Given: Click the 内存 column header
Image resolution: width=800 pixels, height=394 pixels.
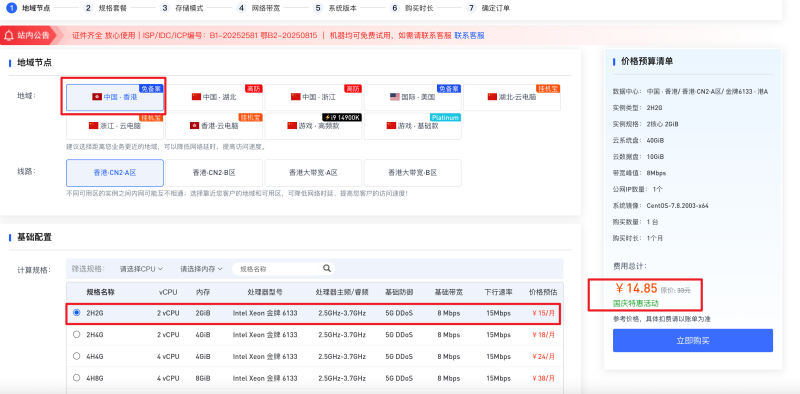Looking at the screenshot, I should click(203, 292).
